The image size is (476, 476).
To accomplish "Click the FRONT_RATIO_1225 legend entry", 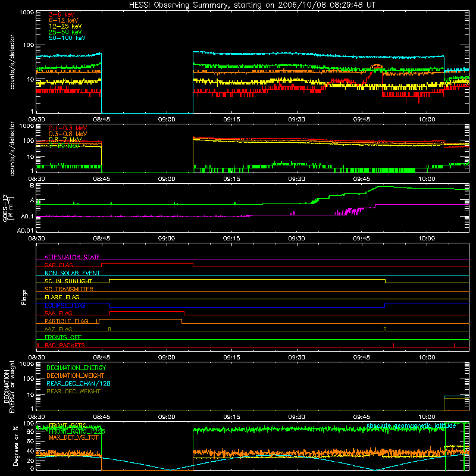I will [77, 431].
